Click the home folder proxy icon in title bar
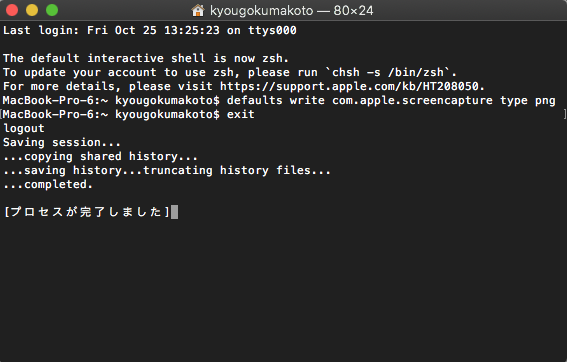 click(197, 10)
